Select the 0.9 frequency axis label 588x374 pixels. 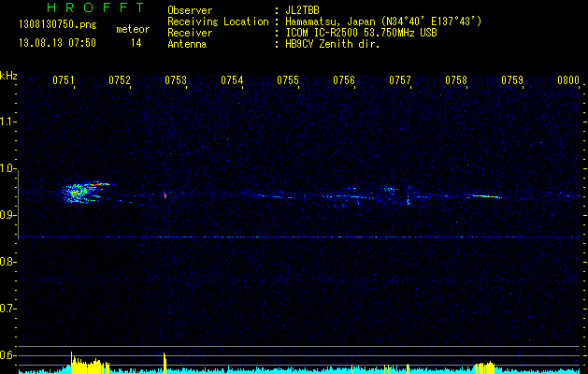pos(8,215)
